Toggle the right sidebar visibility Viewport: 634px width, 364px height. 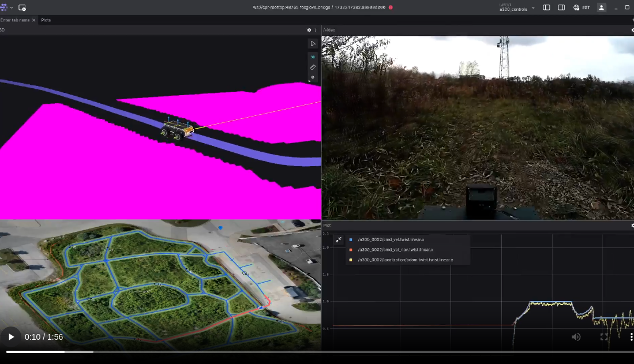(x=561, y=7)
